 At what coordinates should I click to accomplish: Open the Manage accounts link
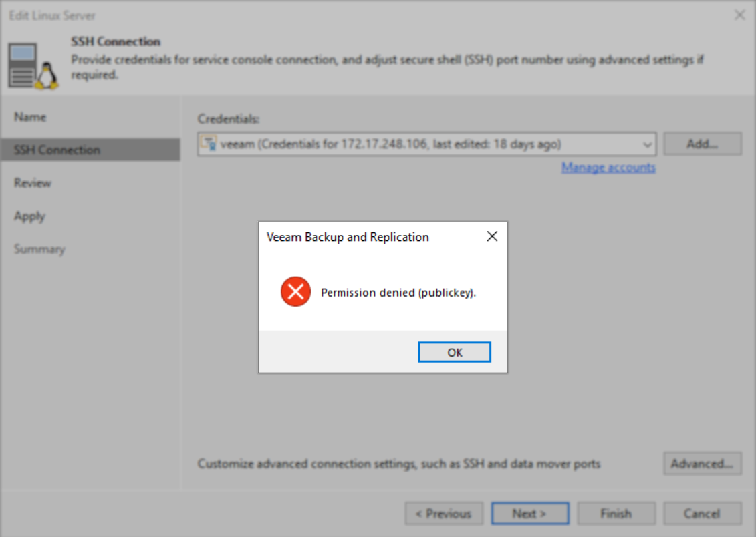608,168
